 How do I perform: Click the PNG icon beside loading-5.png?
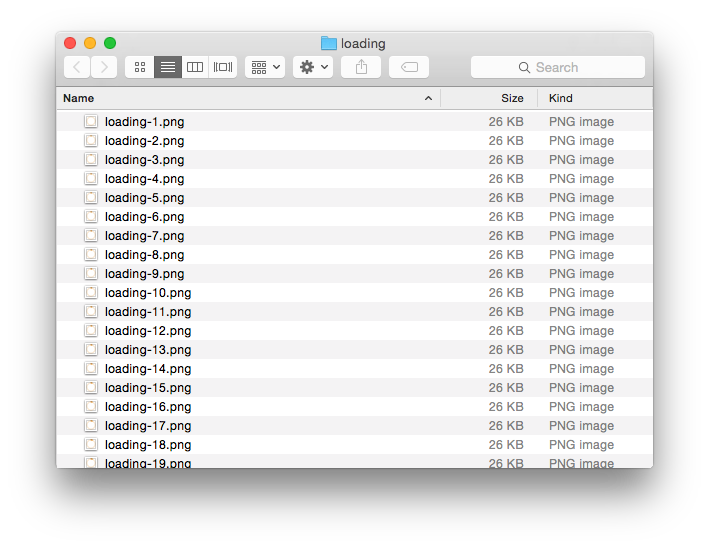click(91, 197)
